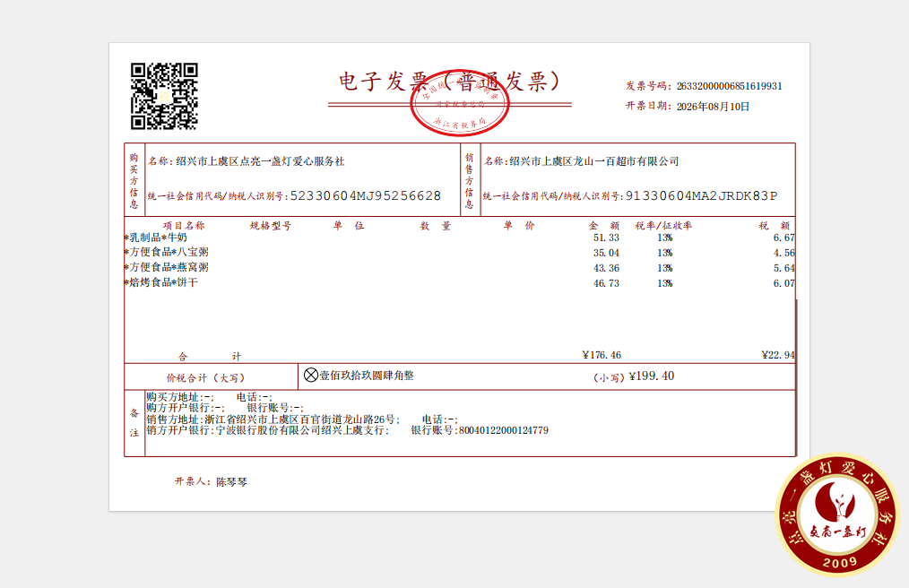Screen dimensions: 909x588
Task: Click buyer name 绍兴市上虞区点亮一盏灯爱心服务社
Action: 260,161
